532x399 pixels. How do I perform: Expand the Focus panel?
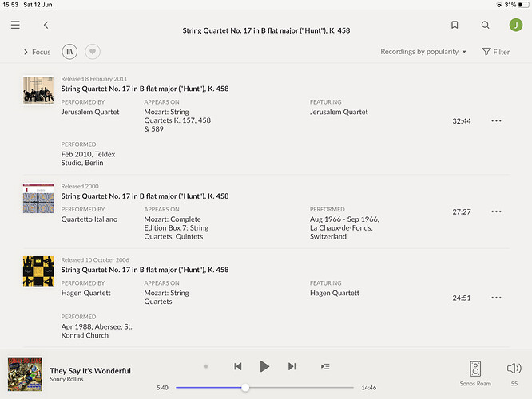pos(37,52)
